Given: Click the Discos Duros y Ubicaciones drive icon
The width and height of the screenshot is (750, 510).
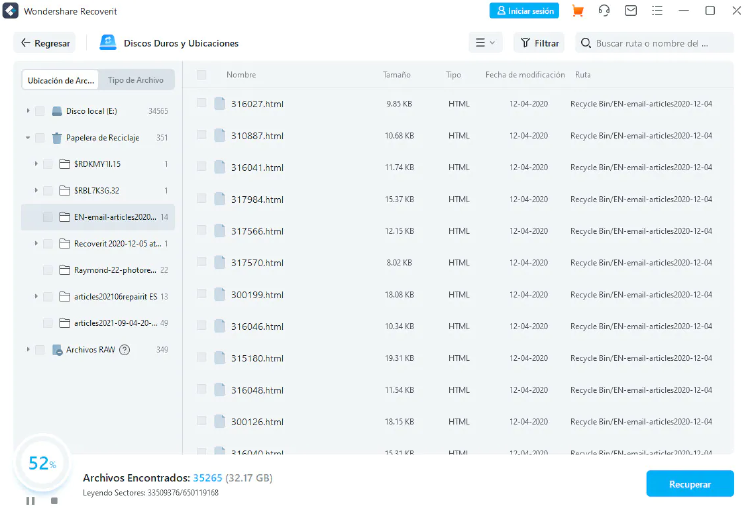Looking at the screenshot, I should click(x=107, y=43).
